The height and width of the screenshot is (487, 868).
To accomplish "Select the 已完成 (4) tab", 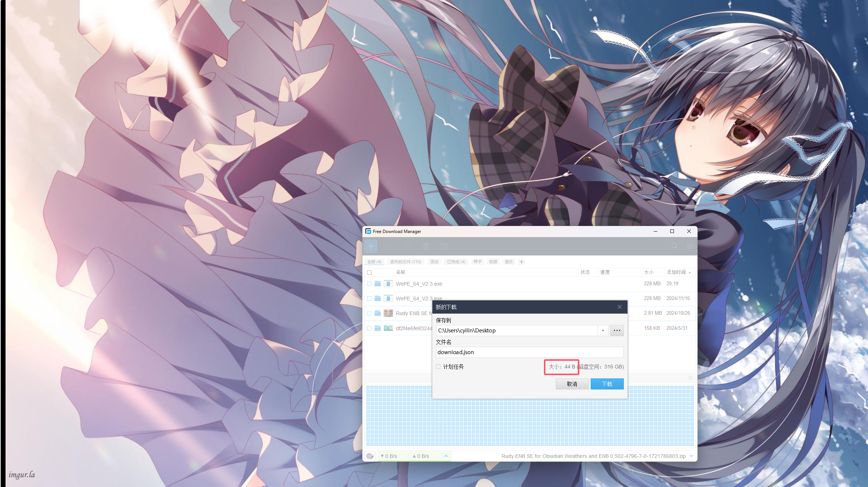I will click(x=456, y=262).
